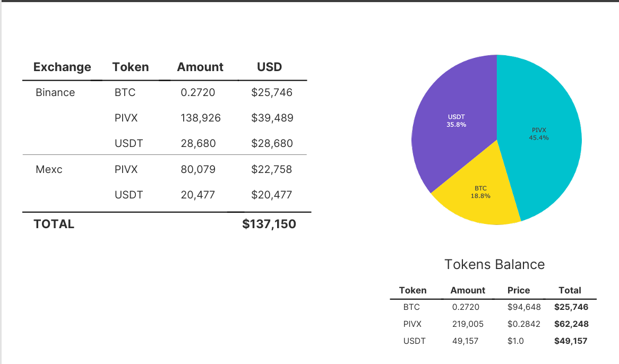This screenshot has height=364, width=619.
Task: Select the Token header in exchange table
Action: pyautogui.click(x=130, y=67)
